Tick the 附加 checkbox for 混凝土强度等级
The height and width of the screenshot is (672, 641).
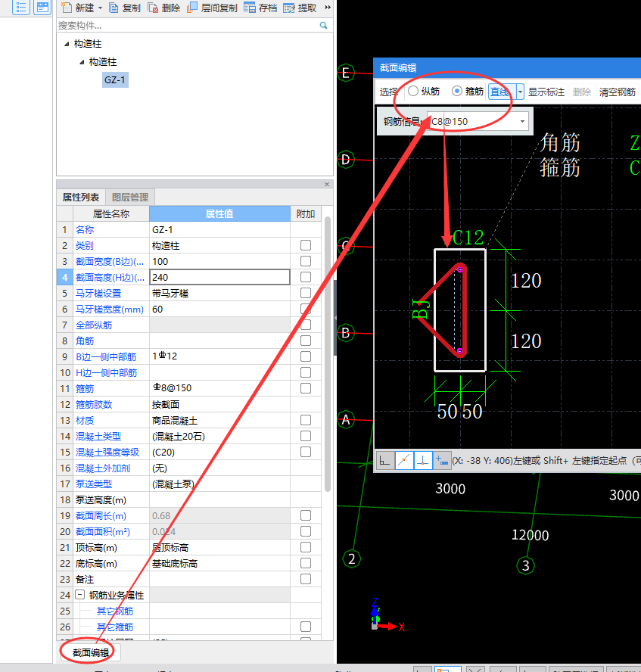point(306,452)
